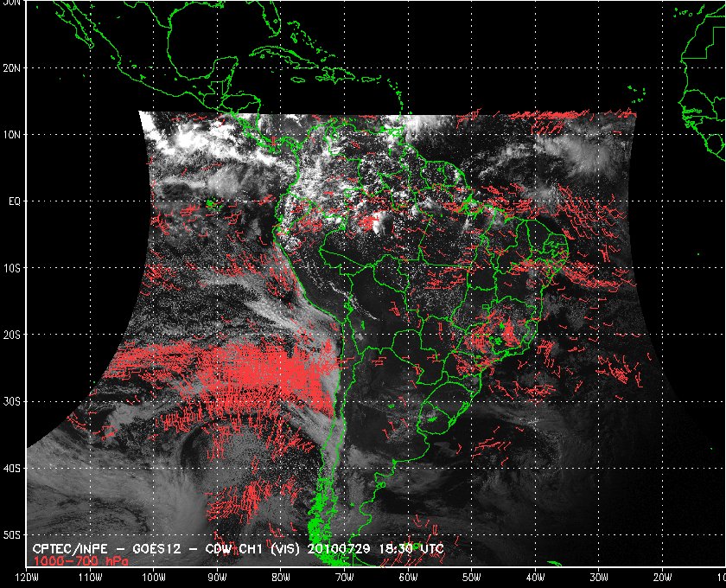Click the 70W longitude label
The image size is (726, 588).
click(x=345, y=578)
